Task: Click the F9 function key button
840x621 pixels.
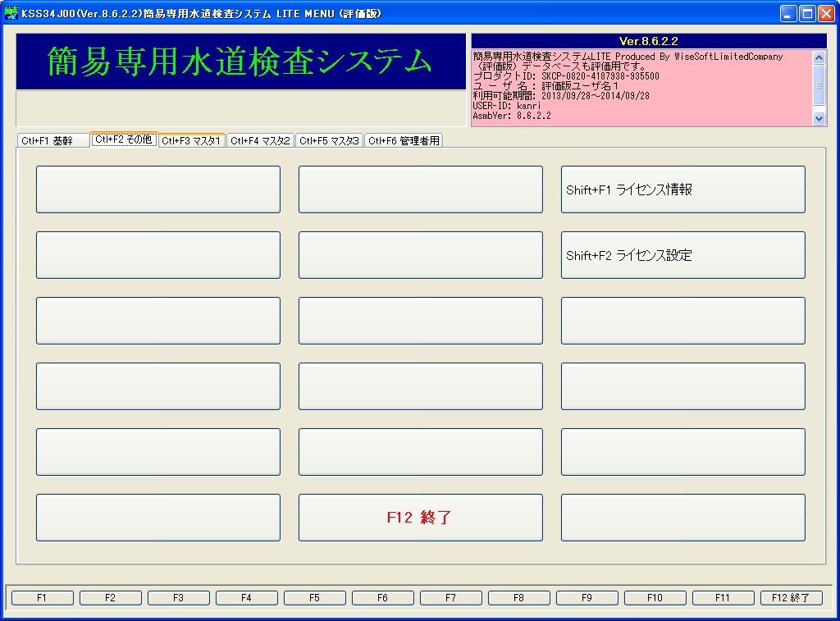Action: pyautogui.click(x=587, y=598)
